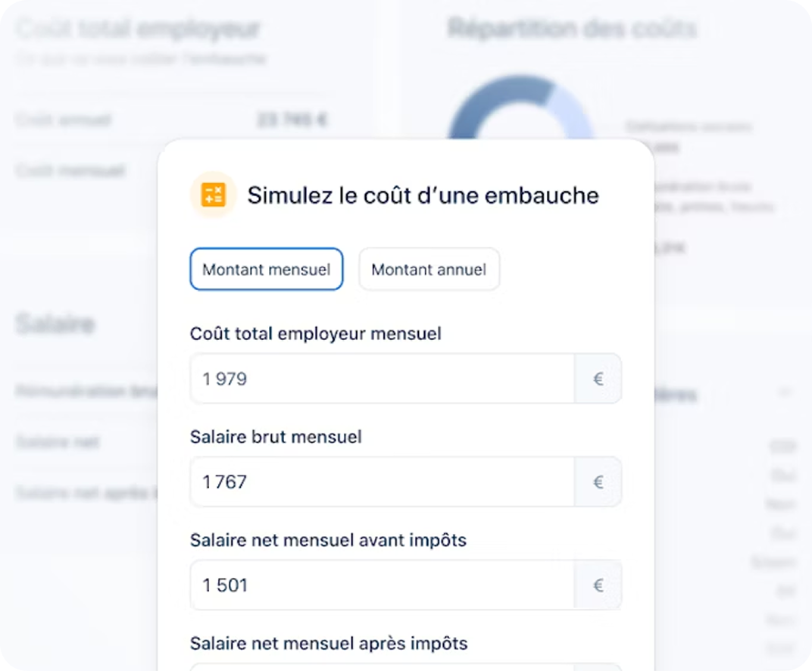The width and height of the screenshot is (812, 671).
Task: Click the orange calculator icon
Action: click(x=214, y=195)
